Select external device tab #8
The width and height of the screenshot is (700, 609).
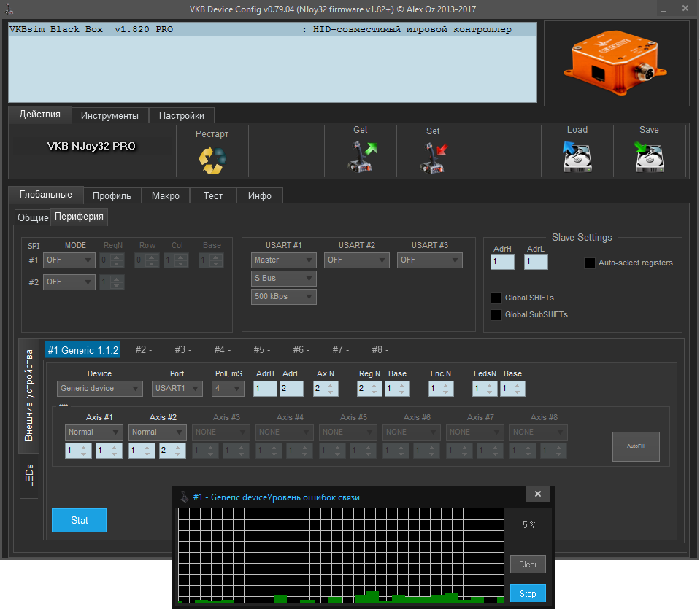(x=380, y=350)
